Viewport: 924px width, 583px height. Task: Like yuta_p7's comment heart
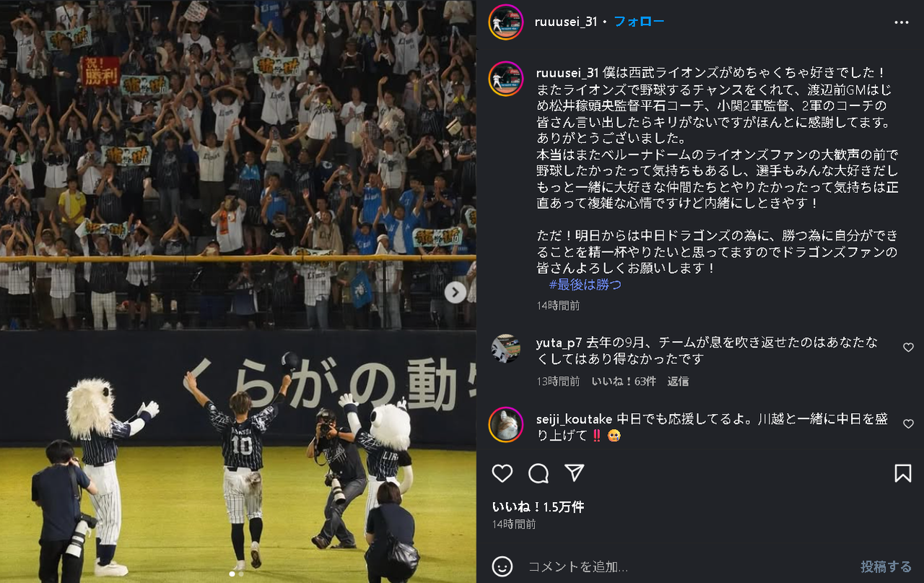908,347
